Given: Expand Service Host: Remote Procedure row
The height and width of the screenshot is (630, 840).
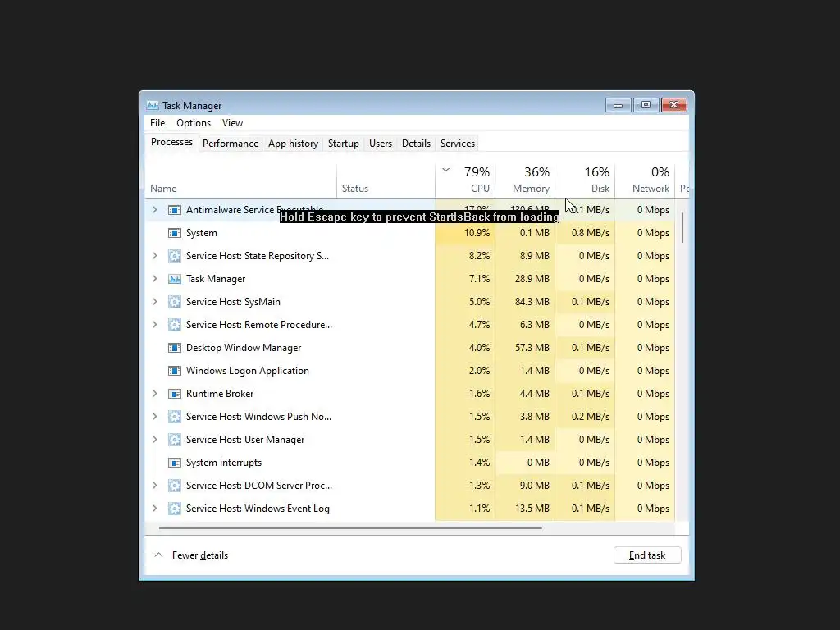Looking at the screenshot, I should point(155,325).
